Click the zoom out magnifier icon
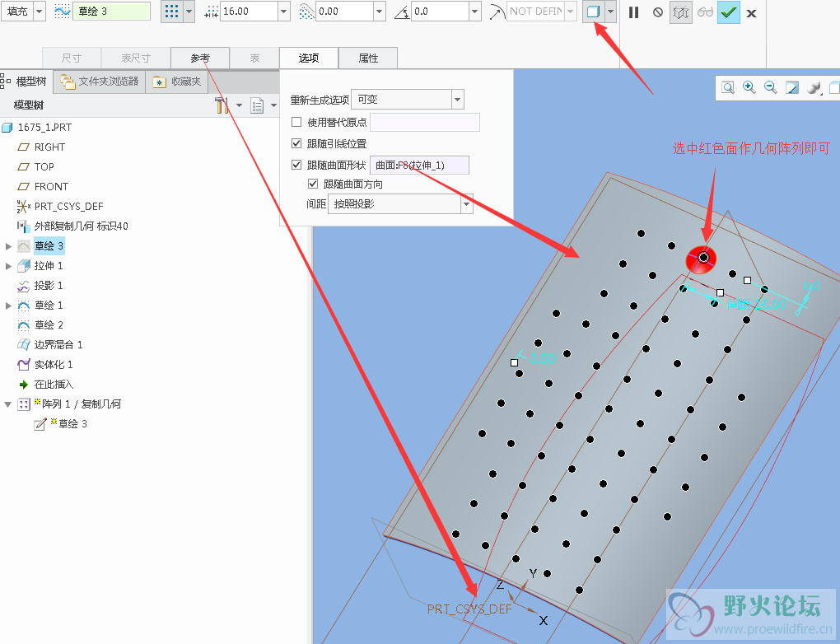 [x=771, y=87]
